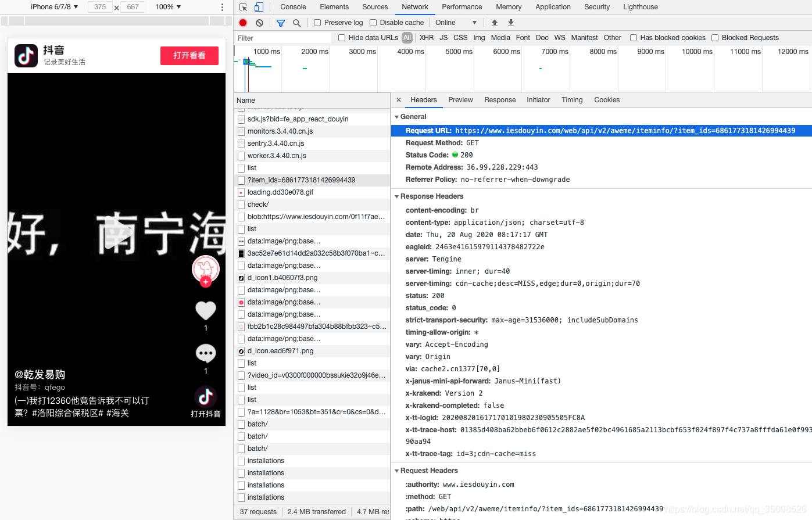The width and height of the screenshot is (812, 520).
Task: Select the sdk.js?bid=fe_app_react_douyin request
Action: coord(312,119)
